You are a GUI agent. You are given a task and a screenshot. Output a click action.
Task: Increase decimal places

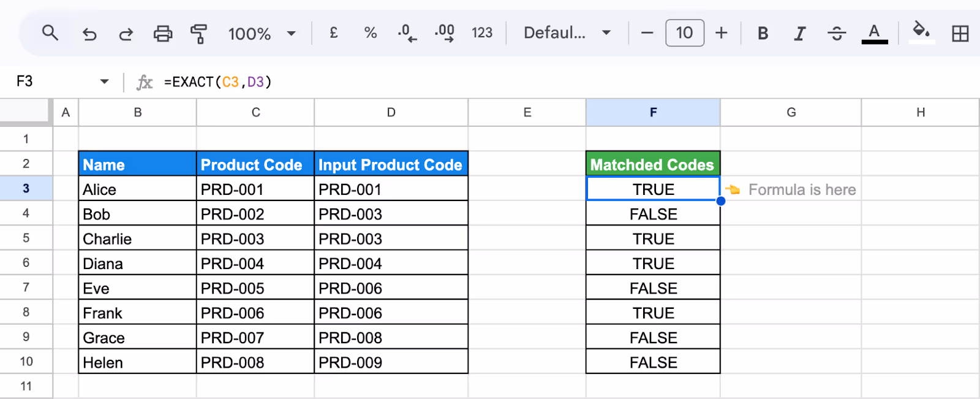pos(445,33)
